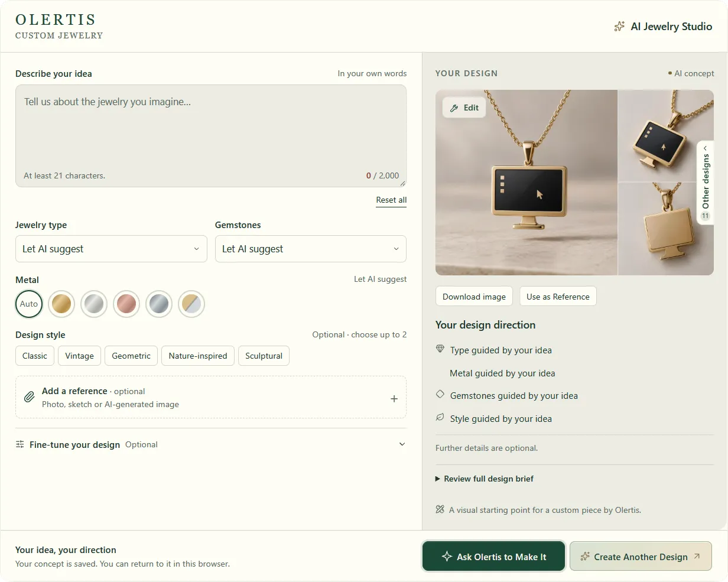
Task: Toggle the Vintage design style chip
Action: point(80,356)
